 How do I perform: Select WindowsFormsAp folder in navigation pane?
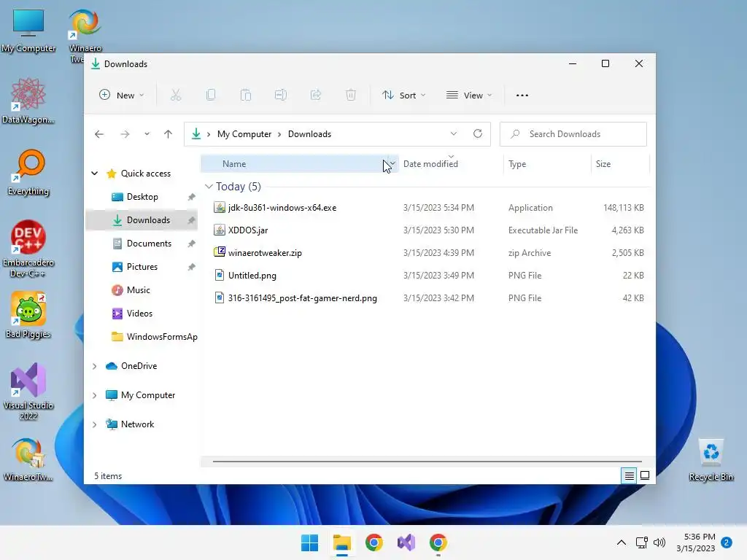tap(142, 337)
